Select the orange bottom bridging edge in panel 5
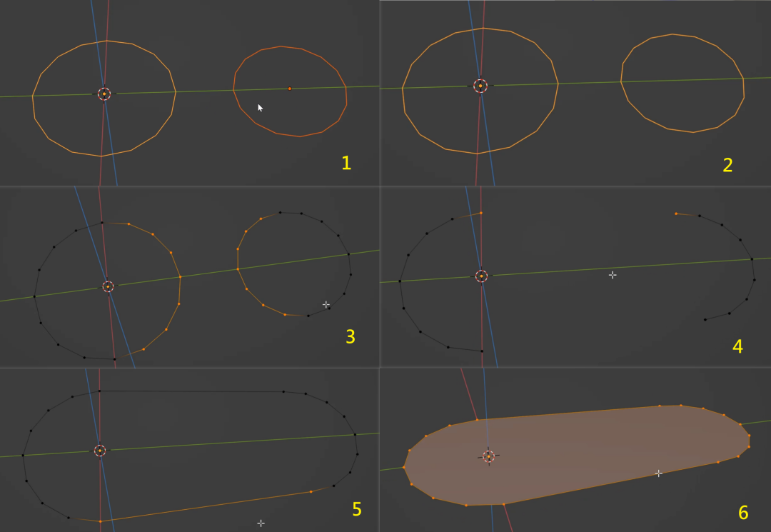 [x=206, y=506]
